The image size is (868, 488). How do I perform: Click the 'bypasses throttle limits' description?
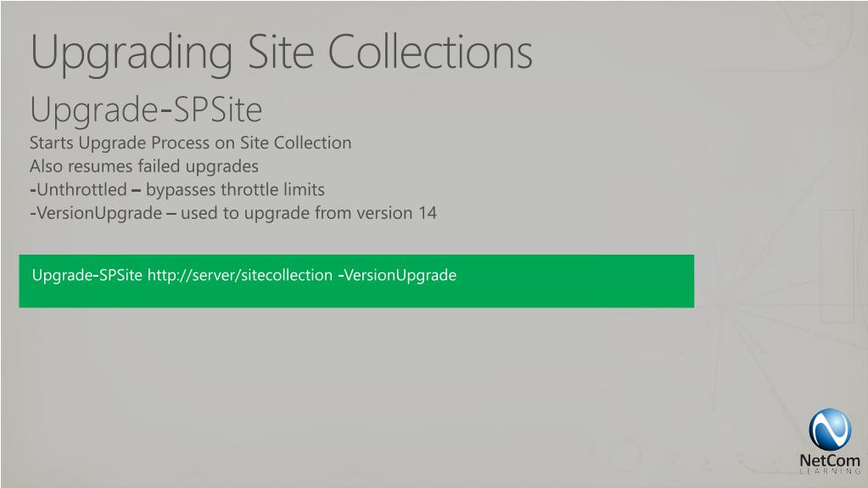[x=235, y=190]
